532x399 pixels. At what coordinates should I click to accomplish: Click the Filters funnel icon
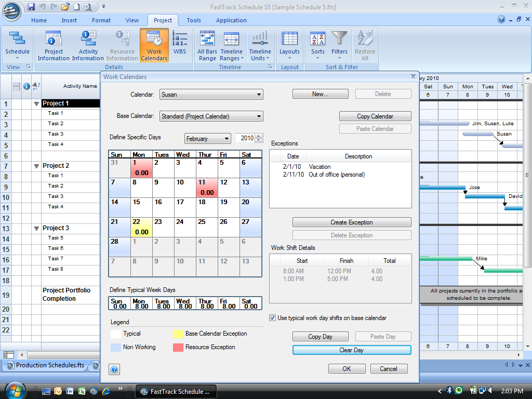(x=339, y=39)
